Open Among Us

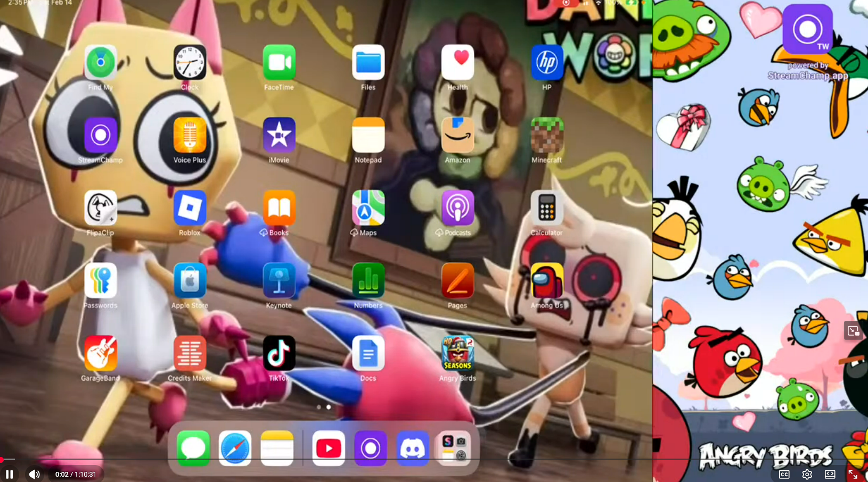tap(547, 280)
